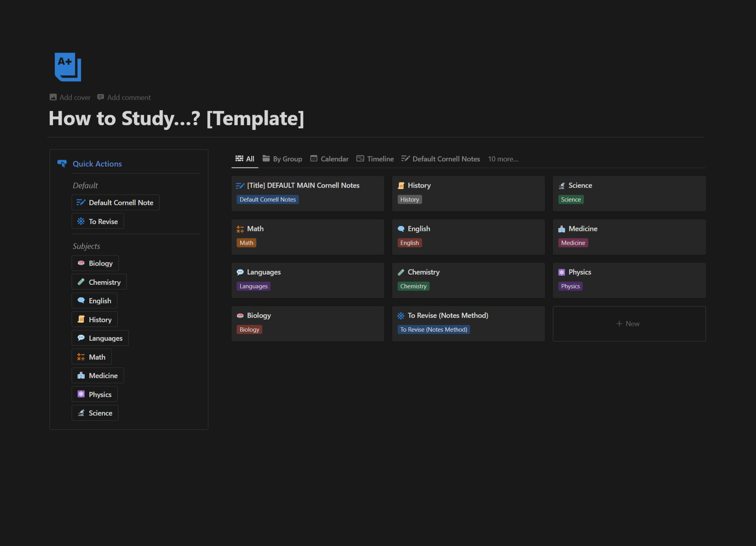
Task: Click the A+ page icon
Action: [x=68, y=67]
